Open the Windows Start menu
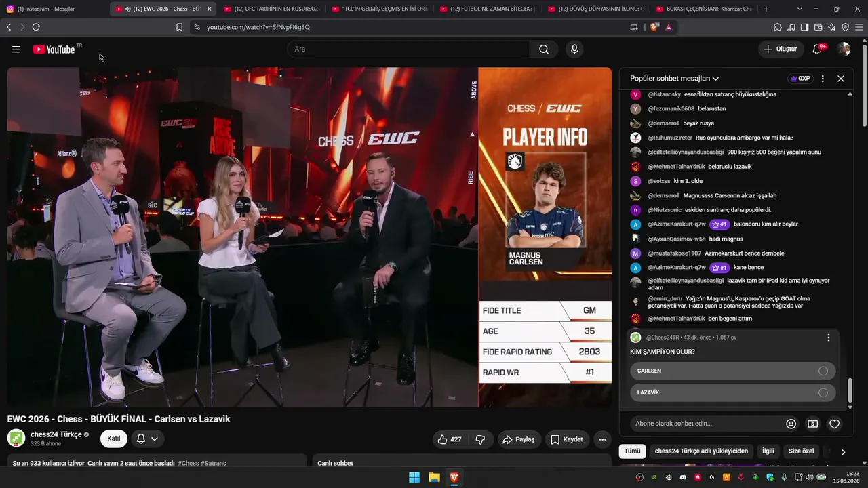The image size is (868, 488). point(414,477)
